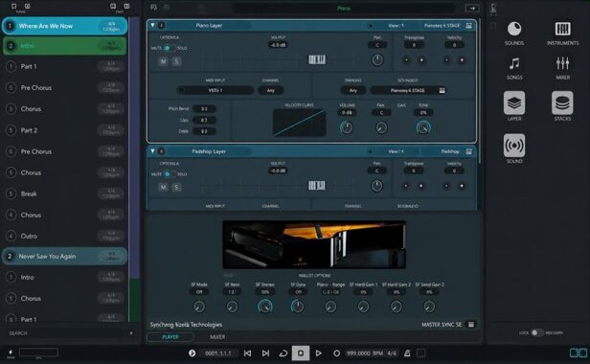Select the green Intro part
This screenshot has height=364, width=590.
click(64, 46)
